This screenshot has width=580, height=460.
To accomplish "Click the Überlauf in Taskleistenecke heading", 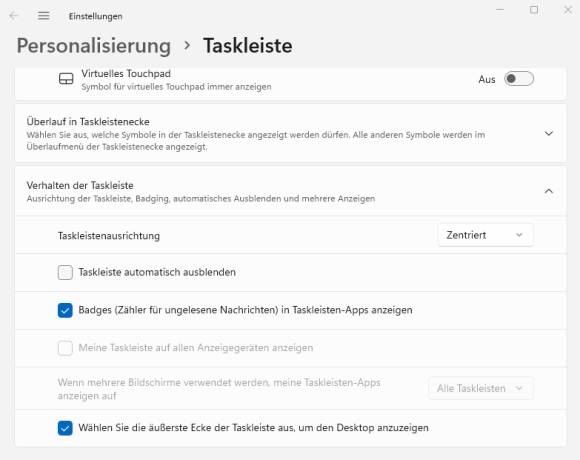I will coord(88,122).
